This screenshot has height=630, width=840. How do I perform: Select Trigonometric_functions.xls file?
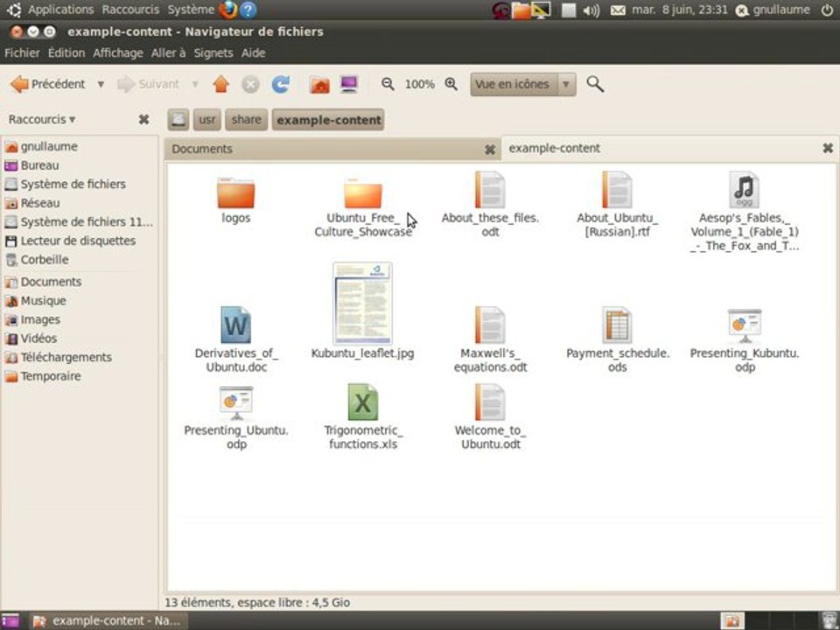[x=362, y=402]
